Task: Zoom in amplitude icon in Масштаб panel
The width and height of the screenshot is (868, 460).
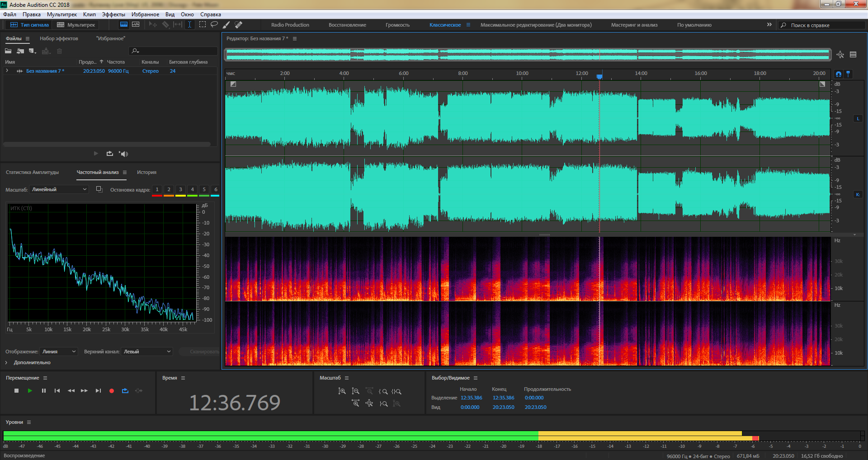Action: point(342,391)
